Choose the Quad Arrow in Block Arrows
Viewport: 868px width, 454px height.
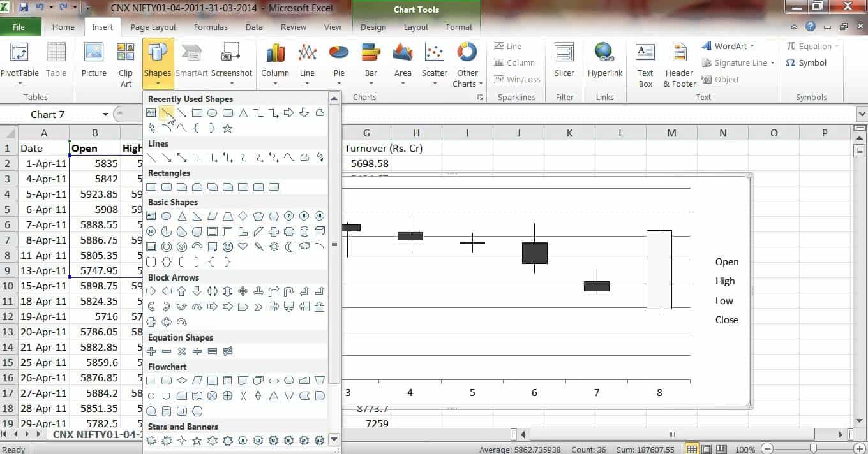click(243, 291)
